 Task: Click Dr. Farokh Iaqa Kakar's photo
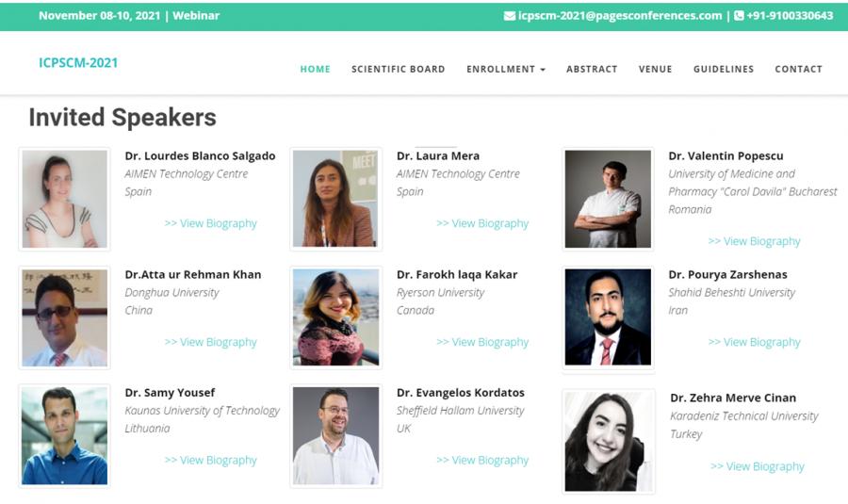click(335, 317)
